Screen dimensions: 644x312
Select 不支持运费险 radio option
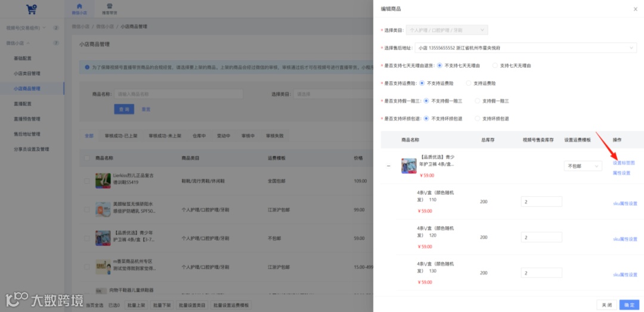pyautogui.click(x=422, y=83)
